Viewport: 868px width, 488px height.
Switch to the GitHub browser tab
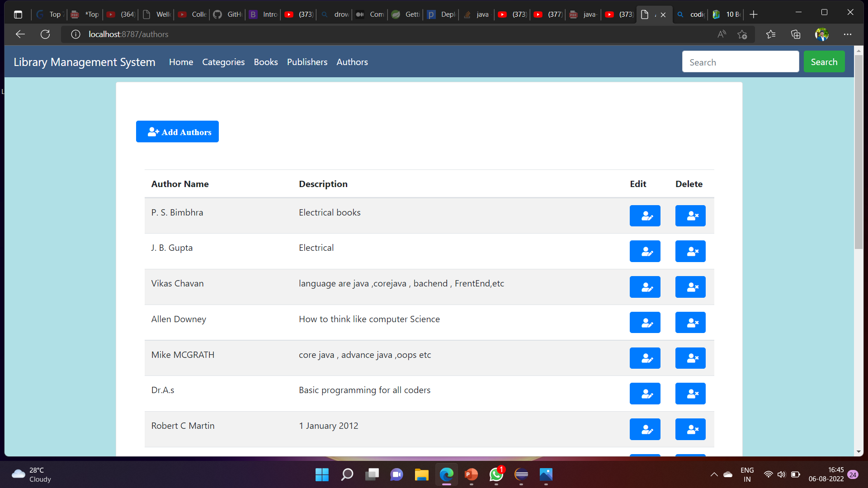click(x=226, y=14)
